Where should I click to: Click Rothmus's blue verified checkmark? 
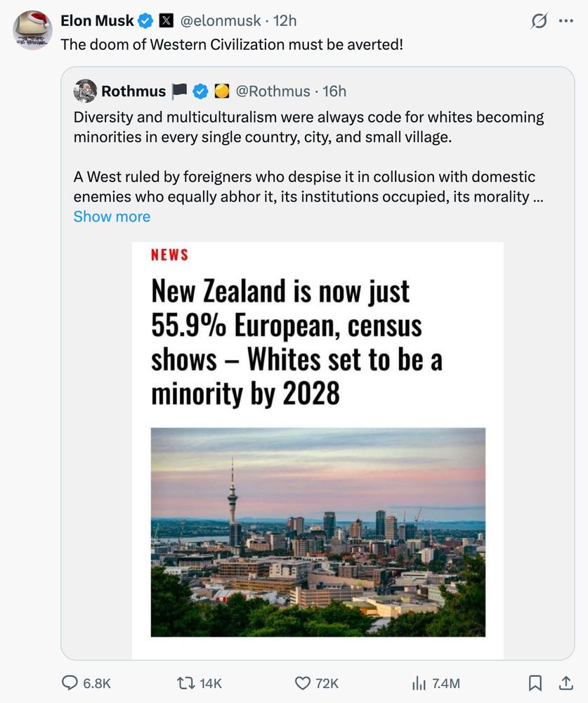[200, 91]
